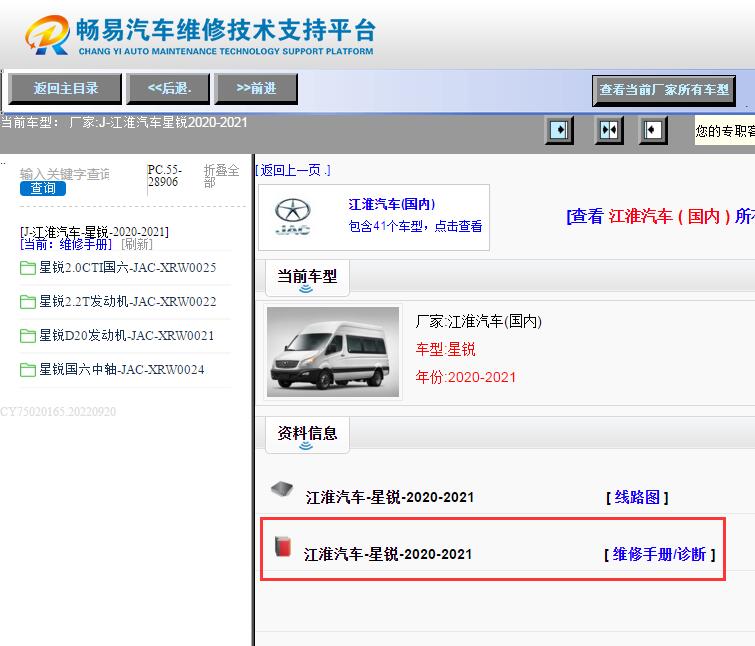
Task: Click 年份:2020-2021 text
Action: tap(466, 377)
